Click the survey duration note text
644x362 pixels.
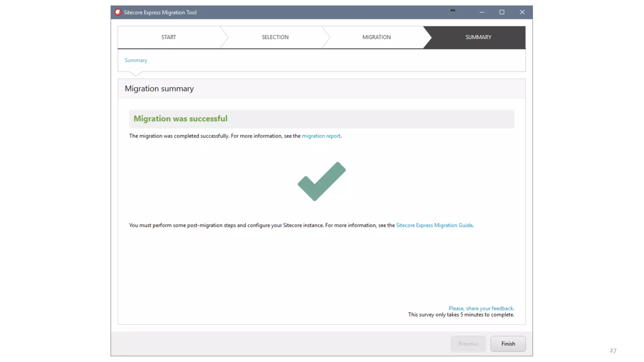(461, 315)
